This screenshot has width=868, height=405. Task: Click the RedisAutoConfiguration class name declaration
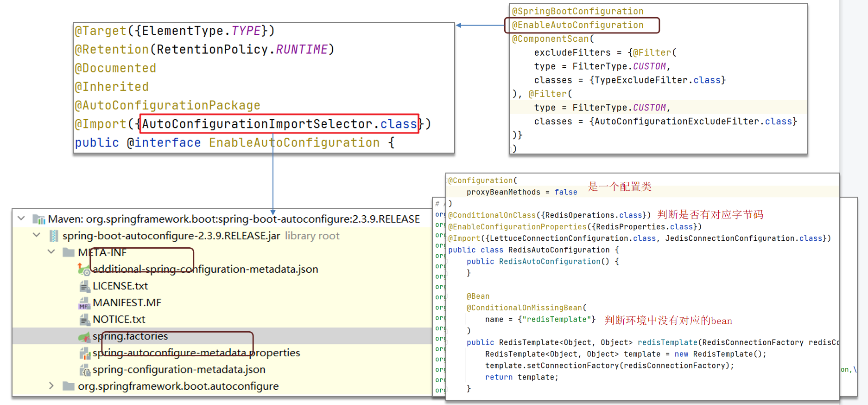click(x=559, y=250)
